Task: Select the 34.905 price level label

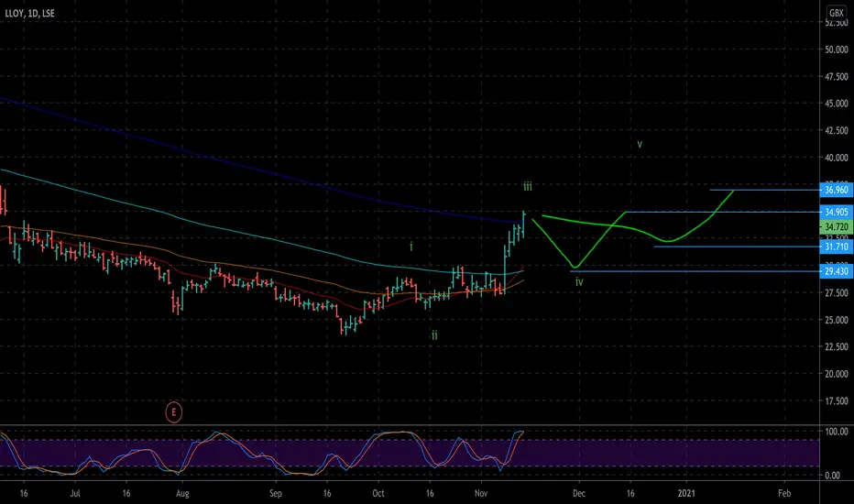Action: (x=836, y=212)
